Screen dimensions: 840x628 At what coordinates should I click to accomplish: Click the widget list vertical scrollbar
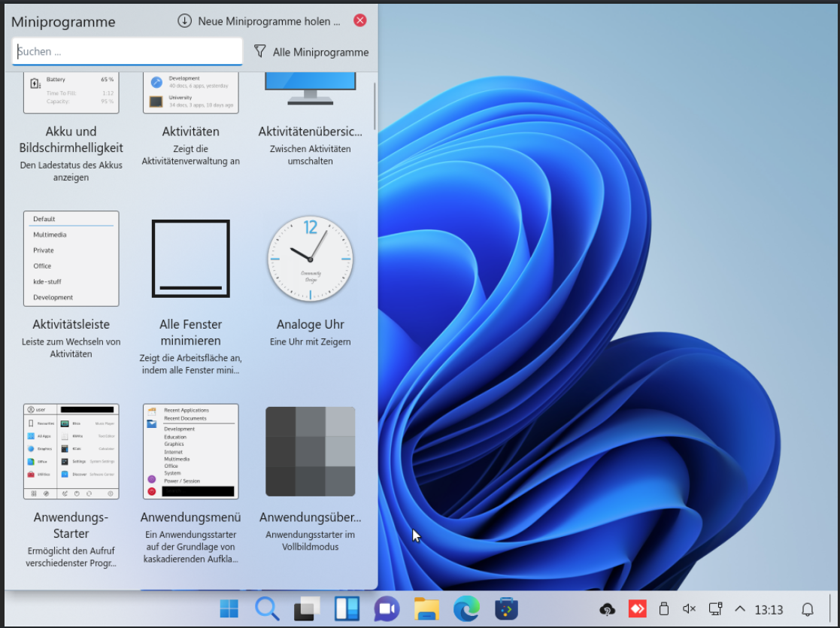[375, 105]
